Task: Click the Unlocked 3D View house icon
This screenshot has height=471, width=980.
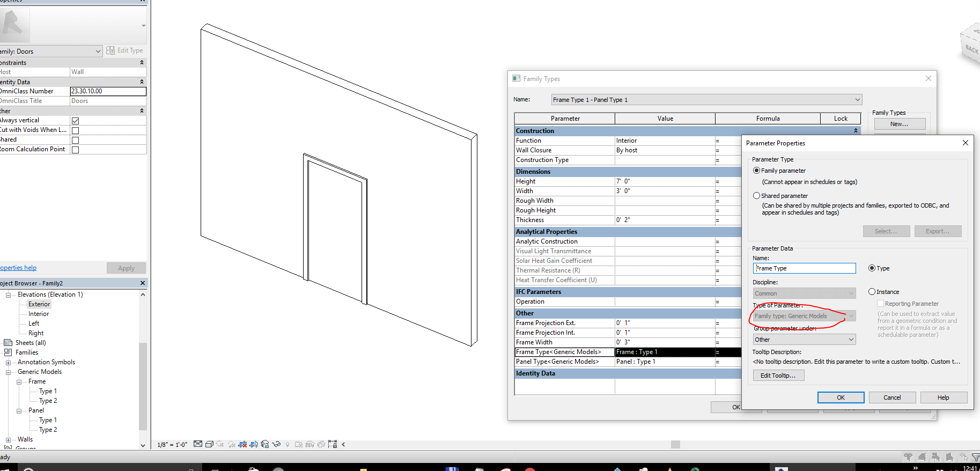Action: coord(265,444)
